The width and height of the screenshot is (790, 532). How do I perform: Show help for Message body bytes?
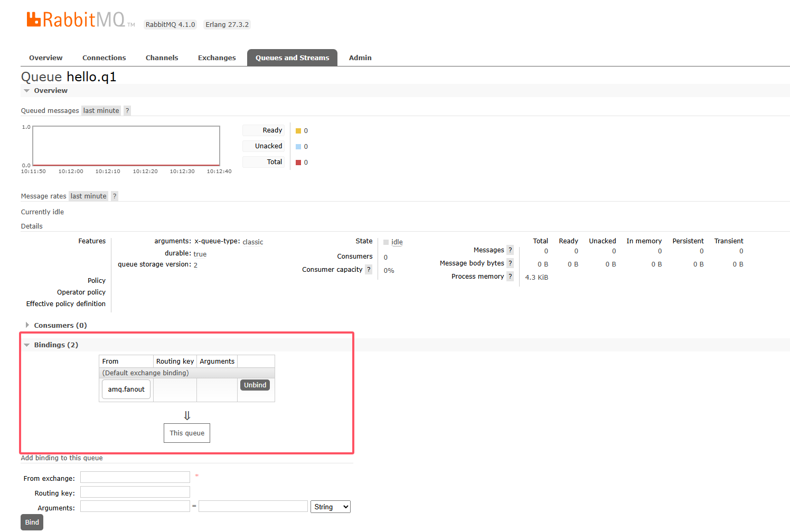tap(510, 263)
